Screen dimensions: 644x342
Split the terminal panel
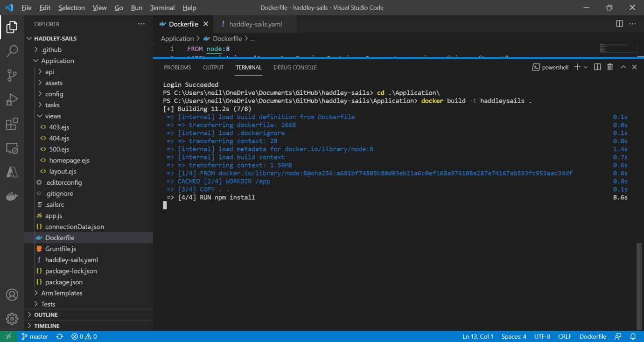597,67
